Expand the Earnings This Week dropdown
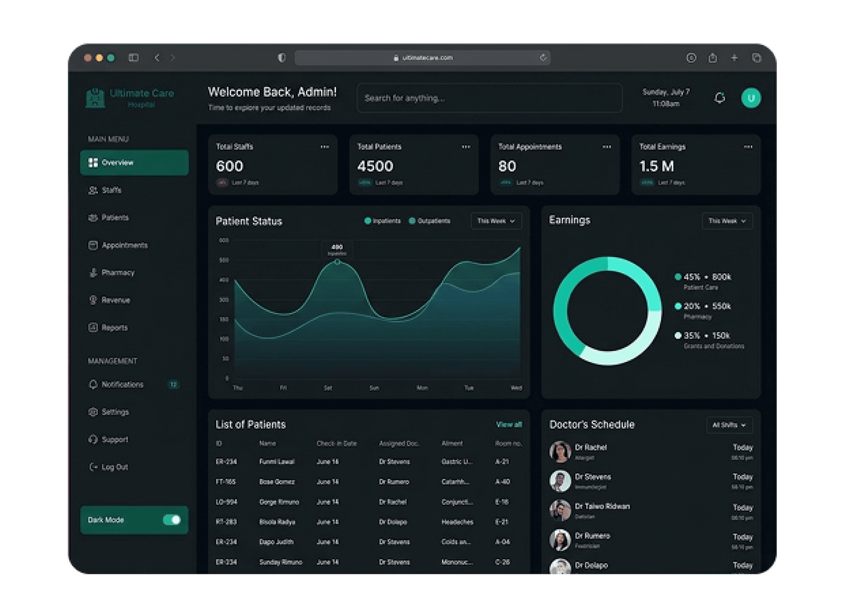 pyautogui.click(x=727, y=221)
